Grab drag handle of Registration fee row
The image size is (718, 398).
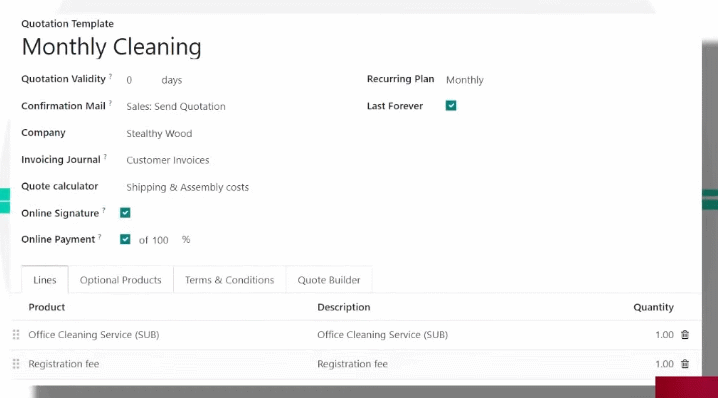(x=16, y=364)
